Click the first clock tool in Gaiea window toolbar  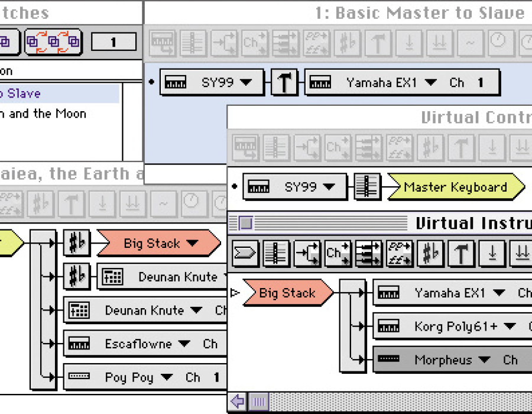coord(194,203)
